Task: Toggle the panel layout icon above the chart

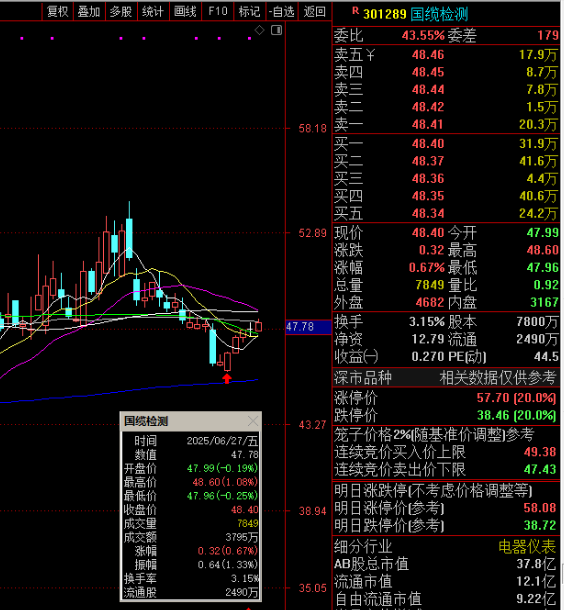Action: point(277,30)
